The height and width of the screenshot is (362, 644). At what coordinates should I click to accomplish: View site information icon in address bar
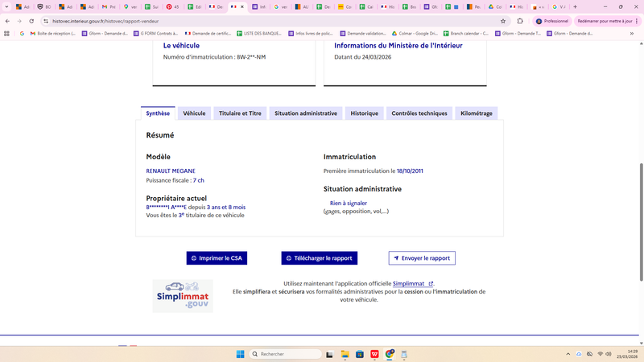(46, 21)
